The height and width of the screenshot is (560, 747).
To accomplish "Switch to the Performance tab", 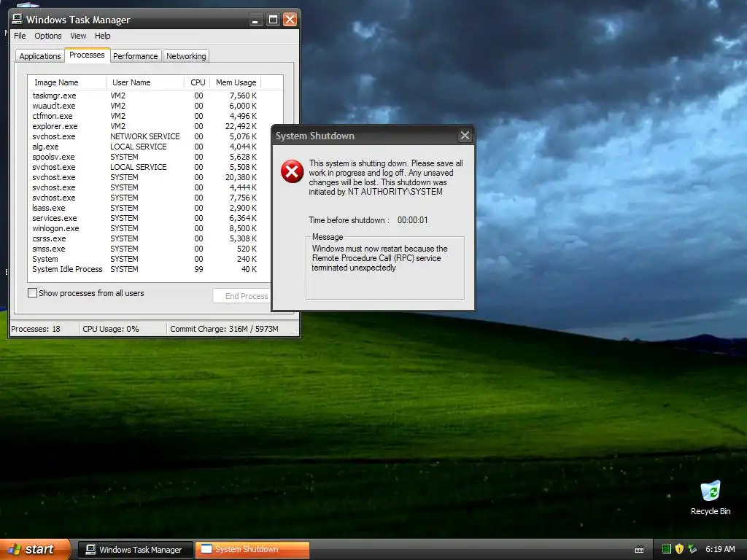I will tap(135, 56).
